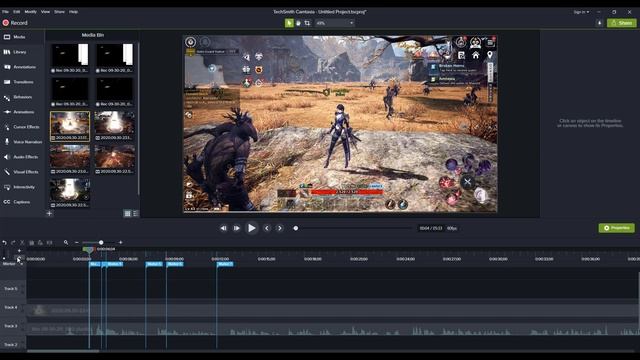Select the last single thumbnail in Media Bin
The width and height of the screenshot is (640, 360).
[x=70, y=193]
